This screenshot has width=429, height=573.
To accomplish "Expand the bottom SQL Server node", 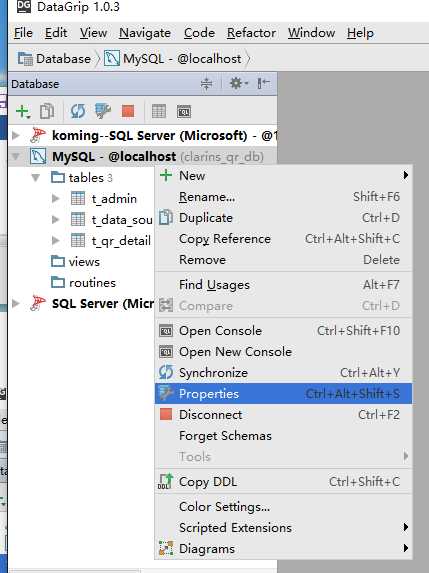I will click(x=16, y=303).
